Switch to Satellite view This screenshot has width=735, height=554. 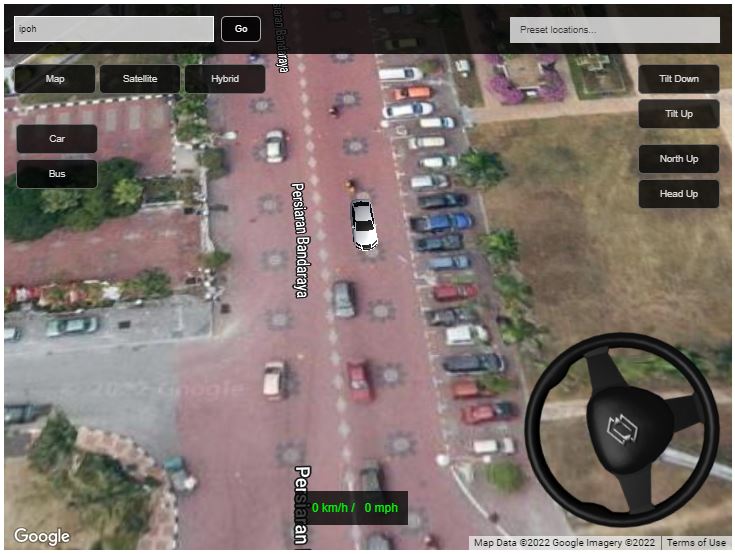(140, 79)
